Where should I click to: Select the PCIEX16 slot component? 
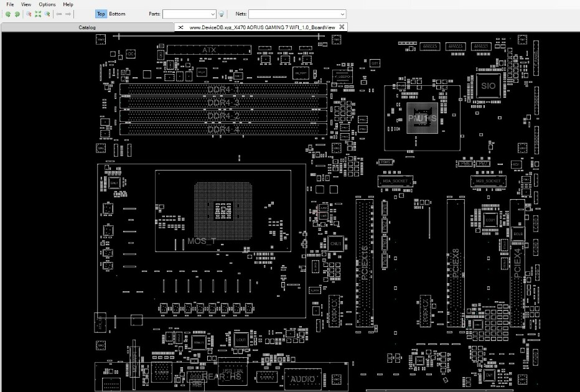pyautogui.click(x=365, y=263)
